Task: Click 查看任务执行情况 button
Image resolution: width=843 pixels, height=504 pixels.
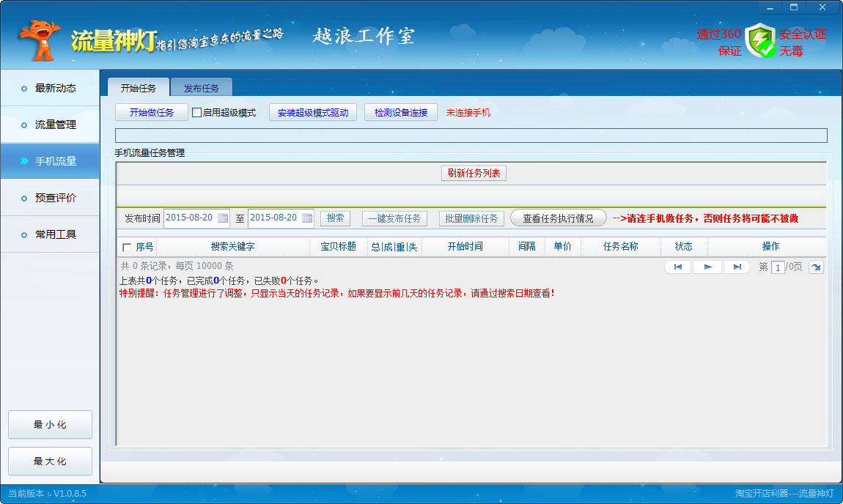Action: pyautogui.click(x=558, y=218)
